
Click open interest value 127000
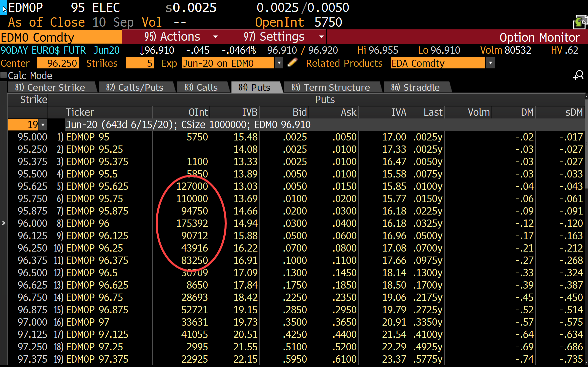(x=192, y=187)
